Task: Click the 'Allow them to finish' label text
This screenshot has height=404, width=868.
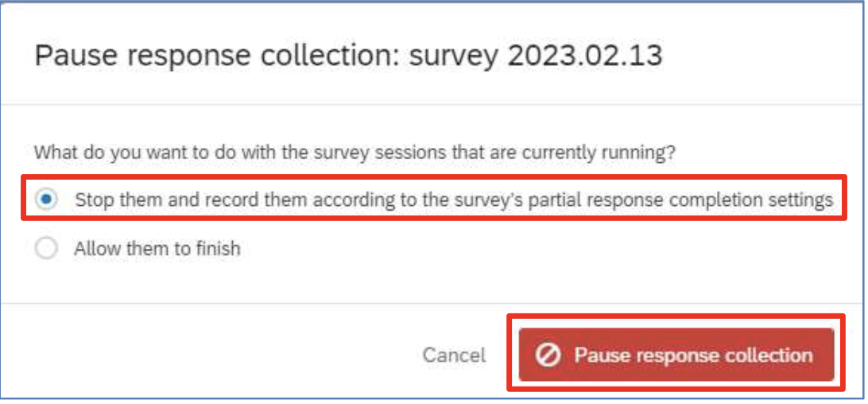Action: point(157,249)
